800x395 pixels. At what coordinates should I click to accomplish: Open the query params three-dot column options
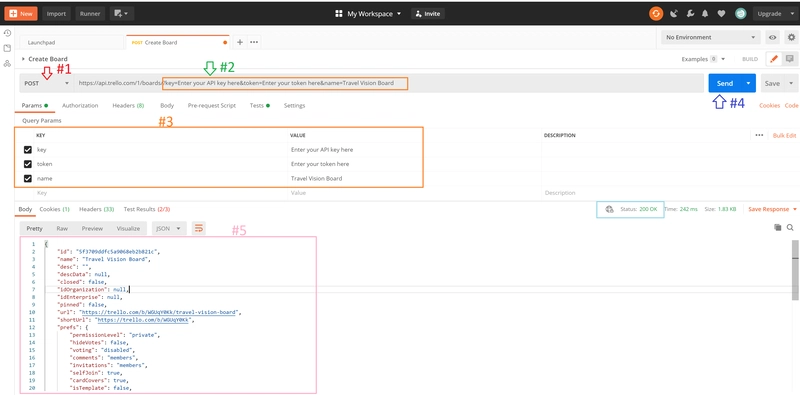pos(759,135)
